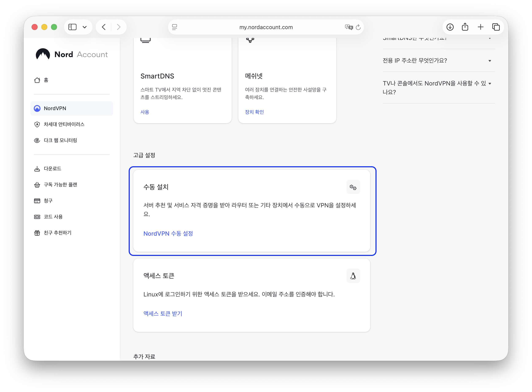Click the NordVPN globe icon in sidebar

coord(37,108)
